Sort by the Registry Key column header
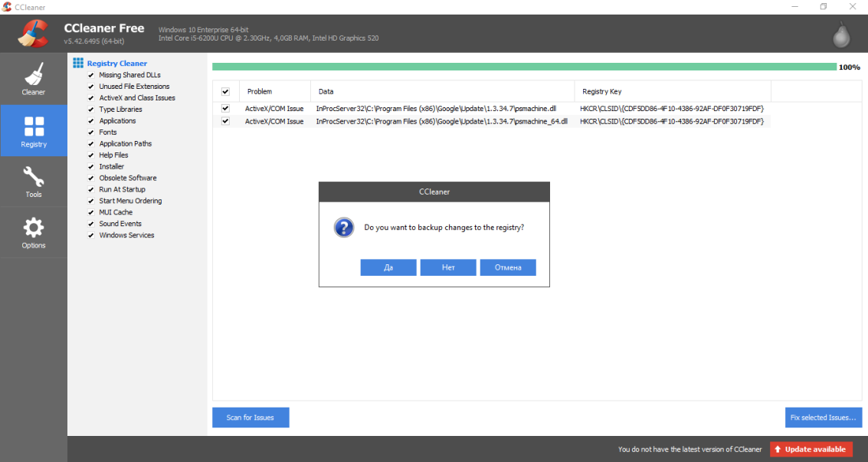Viewport: 868px width, 462px height. pos(673,91)
